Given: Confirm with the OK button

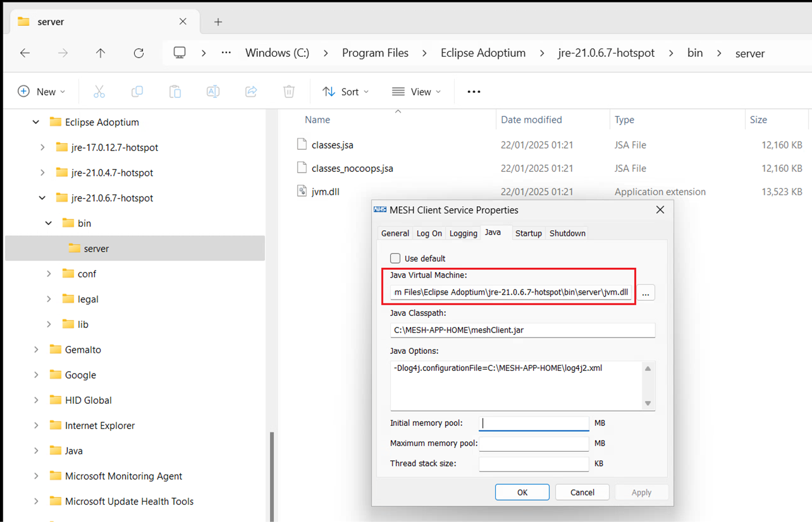Looking at the screenshot, I should pyautogui.click(x=522, y=492).
